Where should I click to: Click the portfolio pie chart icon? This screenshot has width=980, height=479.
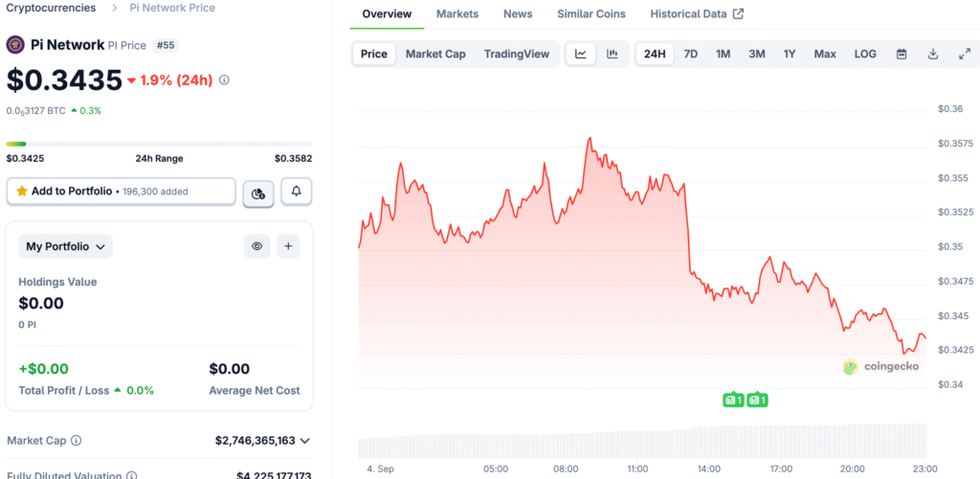(258, 194)
